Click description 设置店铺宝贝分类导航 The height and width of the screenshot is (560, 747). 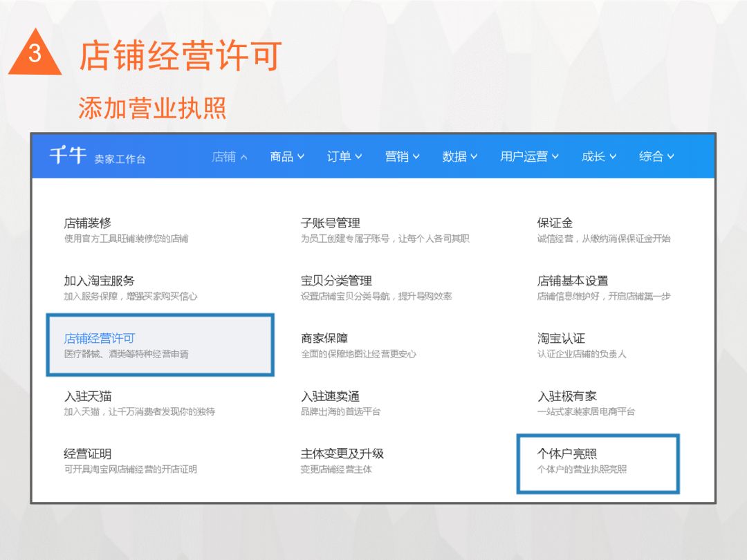point(345,296)
